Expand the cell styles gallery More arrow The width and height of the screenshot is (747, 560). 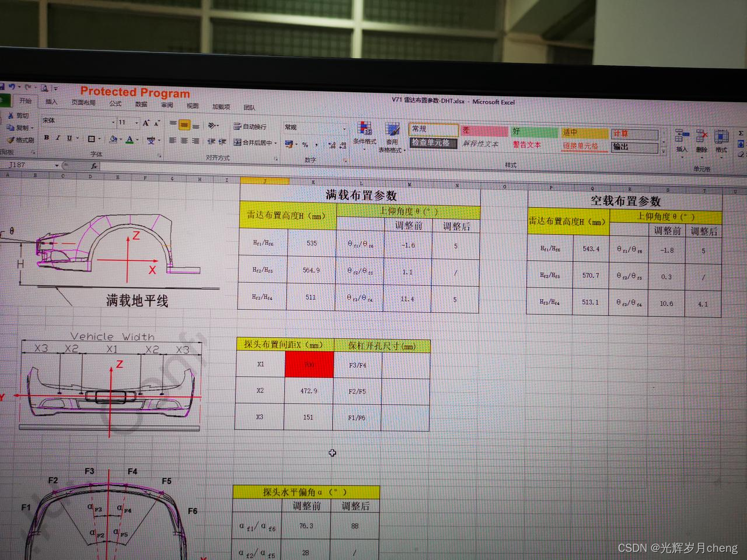(664, 151)
